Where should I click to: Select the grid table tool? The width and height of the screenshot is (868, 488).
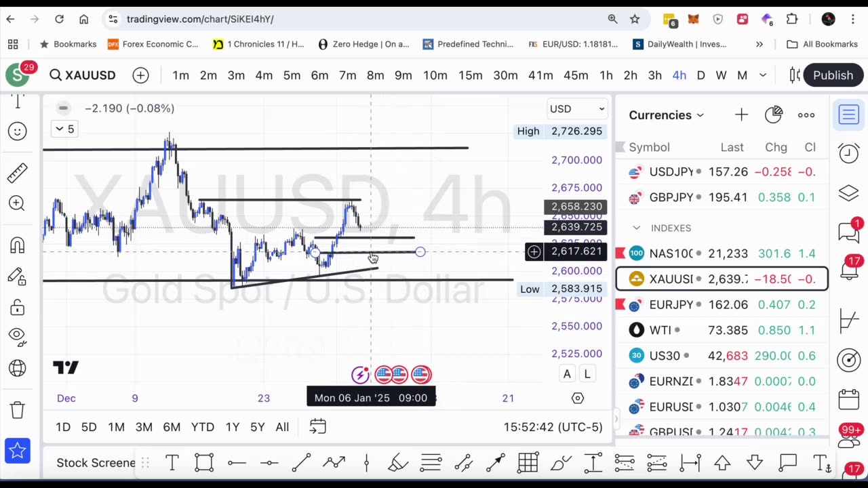528,463
